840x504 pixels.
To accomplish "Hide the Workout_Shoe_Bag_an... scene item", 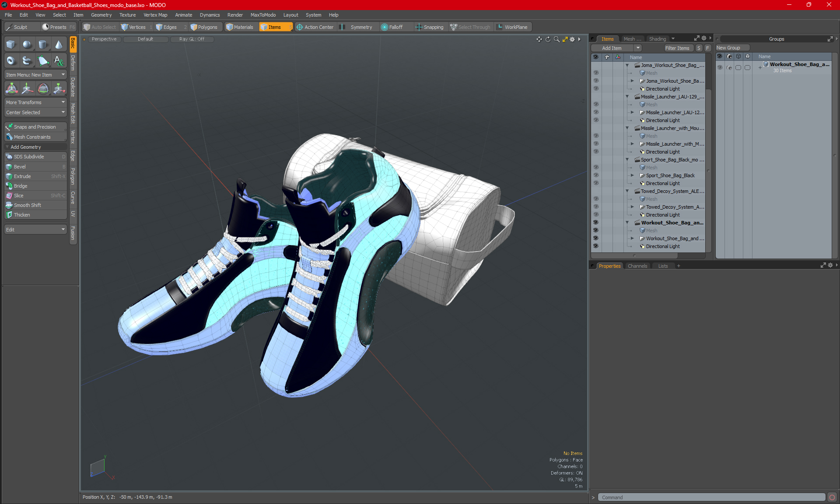I will click(x=596, y=223).
